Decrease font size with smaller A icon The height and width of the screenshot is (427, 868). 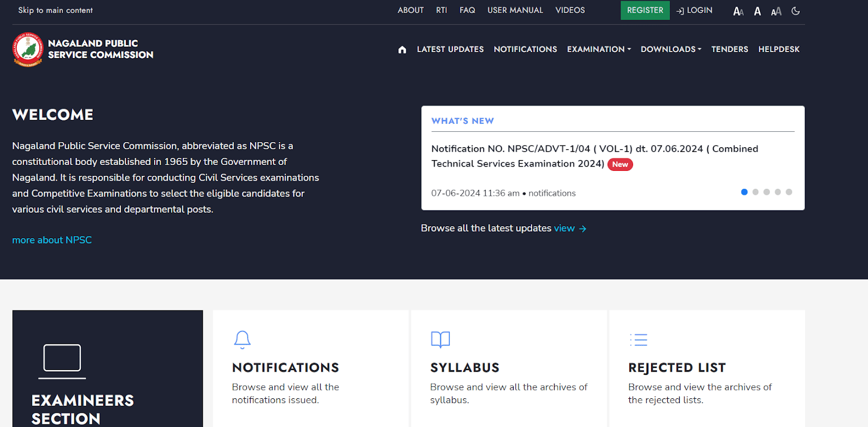[x=738, y=11]
